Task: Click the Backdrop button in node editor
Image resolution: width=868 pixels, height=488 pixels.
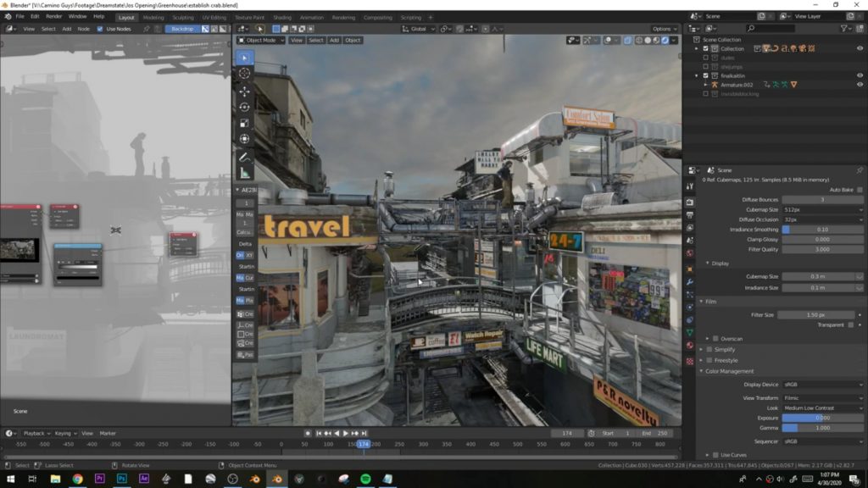Action: [x=182, y=29]
